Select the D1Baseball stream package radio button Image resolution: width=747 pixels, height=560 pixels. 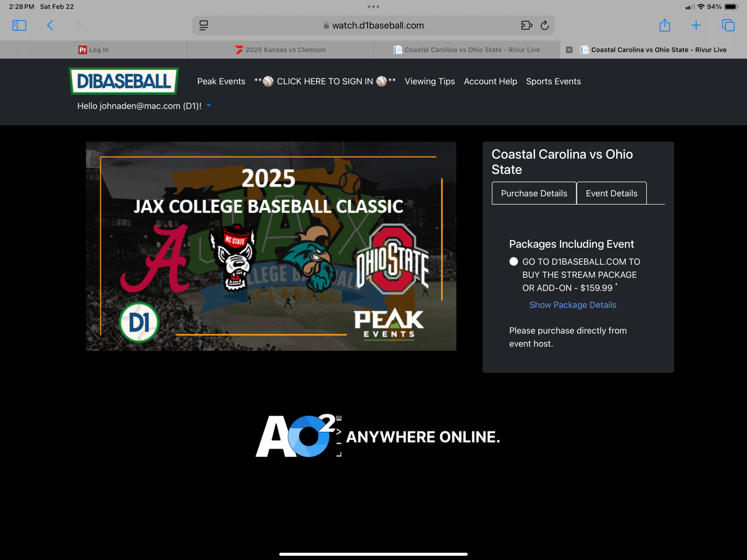[513, 261]
